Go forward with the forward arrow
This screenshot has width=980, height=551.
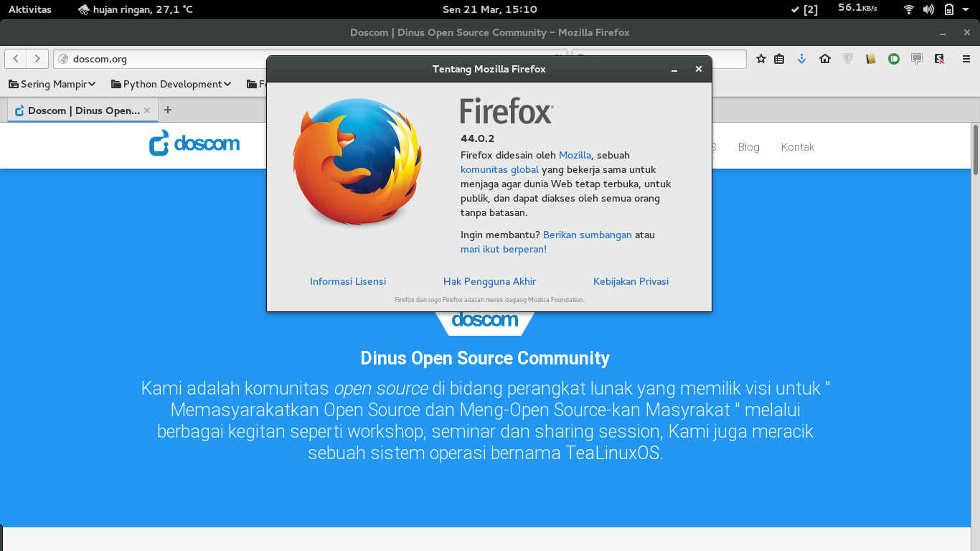[37, 59]
